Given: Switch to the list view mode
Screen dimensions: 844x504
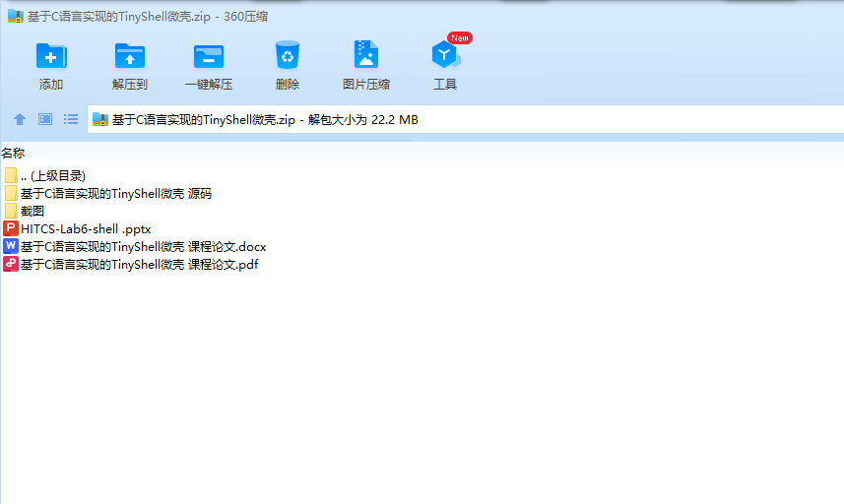Looking at the screenshot, I should 71,119.
